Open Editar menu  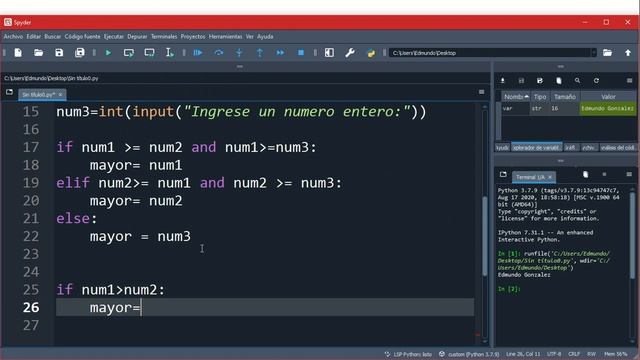pos(33,37)
